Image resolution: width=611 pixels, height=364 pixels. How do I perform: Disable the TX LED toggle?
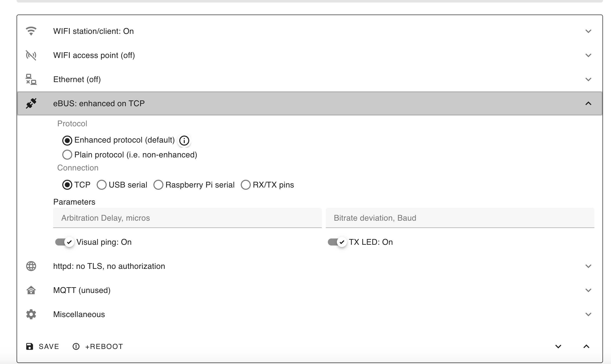point(337,242)
